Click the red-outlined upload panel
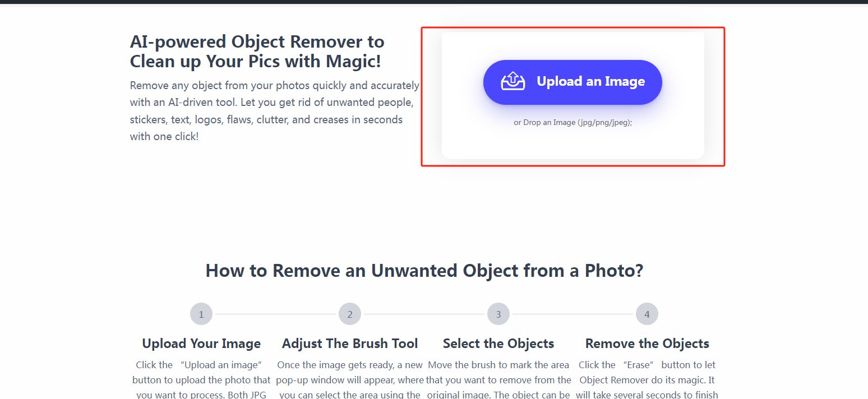 click(x=573, y=96)
